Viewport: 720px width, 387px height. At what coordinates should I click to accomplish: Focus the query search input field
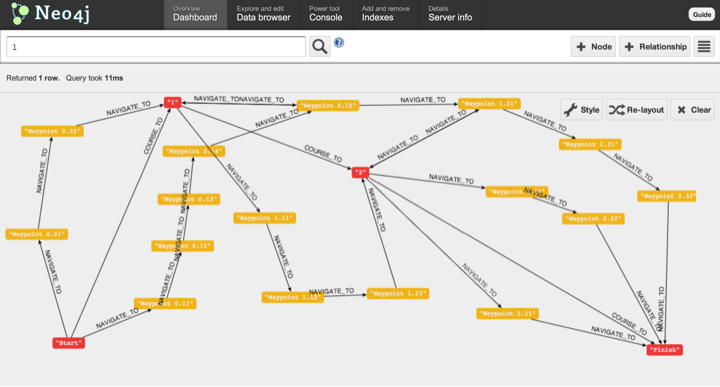point(156,46)
